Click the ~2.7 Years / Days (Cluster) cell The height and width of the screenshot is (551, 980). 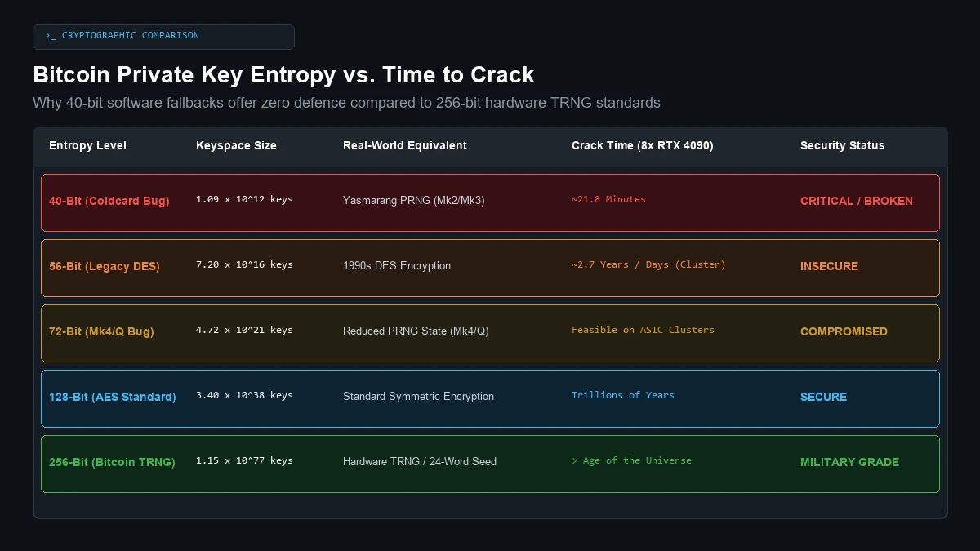[648, 264]
